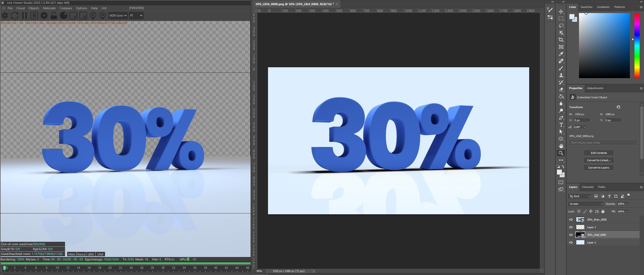Pause the render in Live Viewer

point(24,16)
